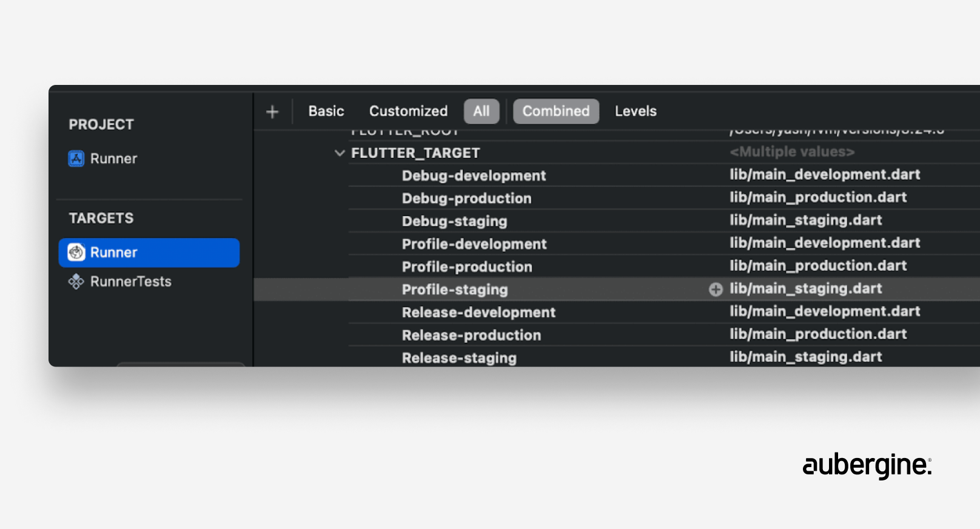Click the plus icon on Profile-staging row

(716, 289)
